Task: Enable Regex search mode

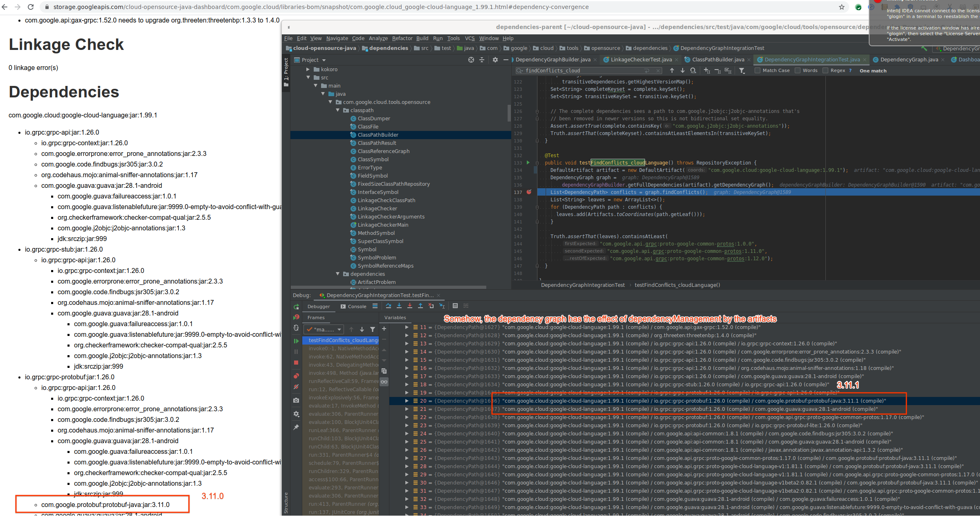Action: click(825, 70)
